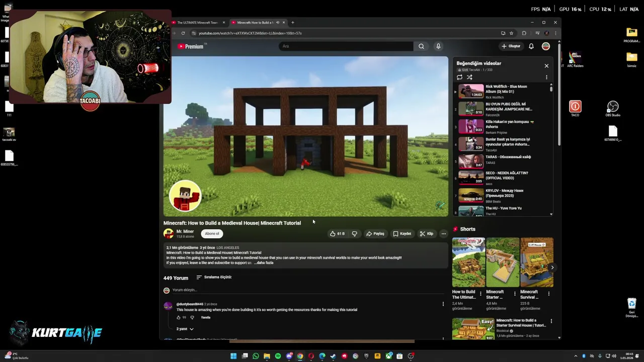Expand the 2 yanıt replies
Viewport: 644px width, 362px height.
point(185,329)
